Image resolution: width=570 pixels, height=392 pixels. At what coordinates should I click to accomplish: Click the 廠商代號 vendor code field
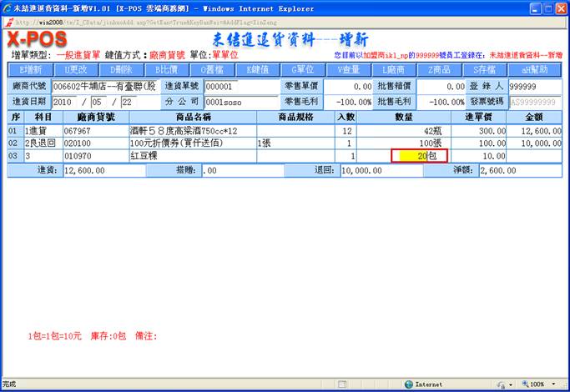click(x=104, y=86)
